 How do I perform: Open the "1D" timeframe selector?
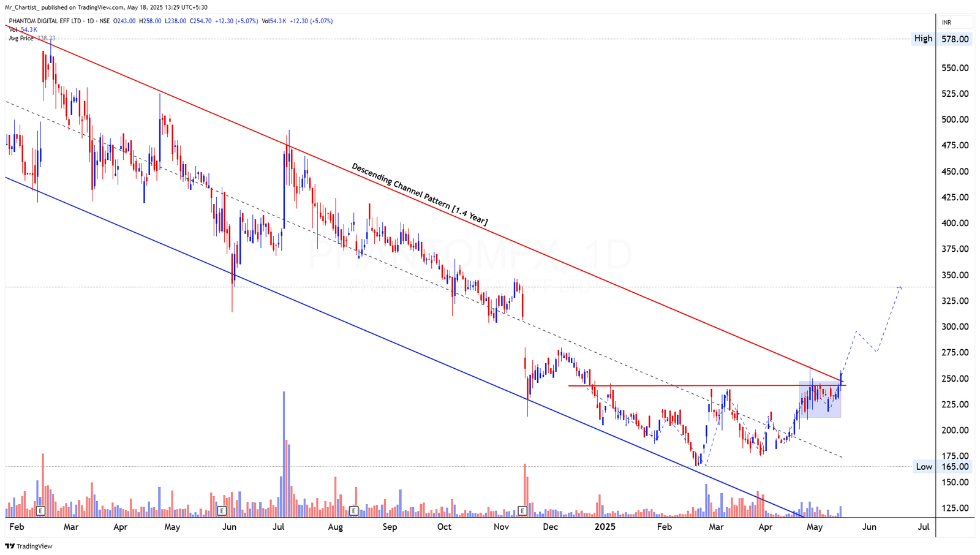(89, 21)
